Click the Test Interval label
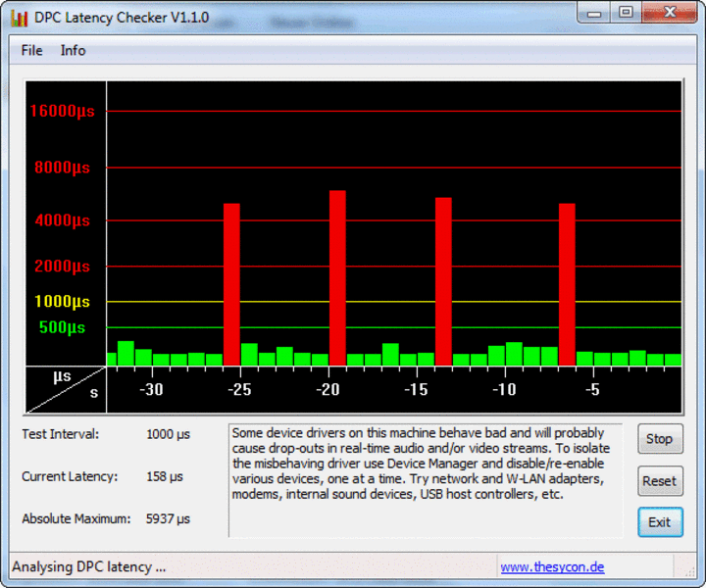The width and height of the screenshot is (706, 588). coord(61,434)
